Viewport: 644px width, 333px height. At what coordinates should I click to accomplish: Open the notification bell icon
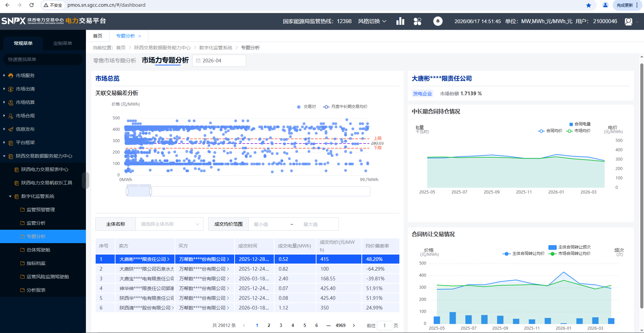tap(438, 21)
